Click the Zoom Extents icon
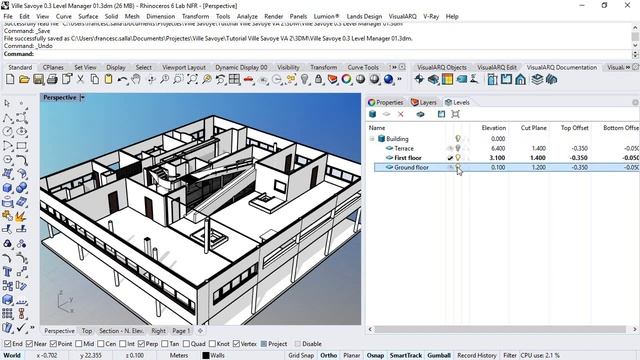This screenshot has height=360, width=640. pyautogui.click(x=192, y=79)
